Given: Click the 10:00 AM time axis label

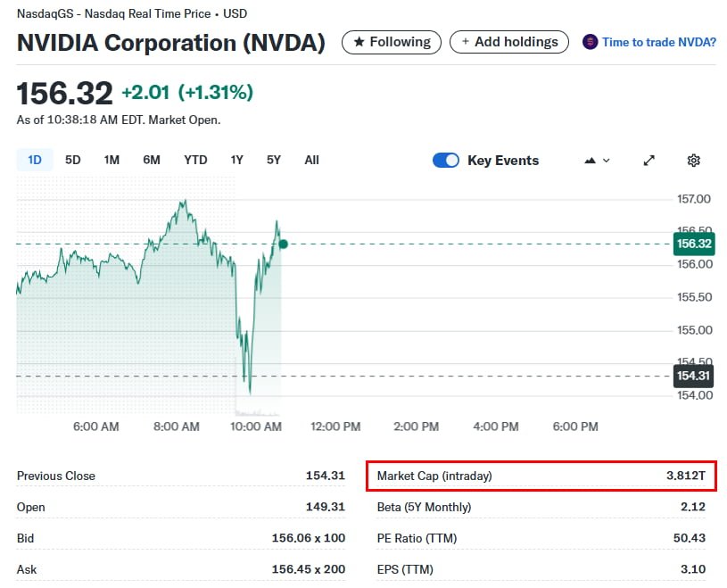Looking at the screenshot, I should (256, 427).
